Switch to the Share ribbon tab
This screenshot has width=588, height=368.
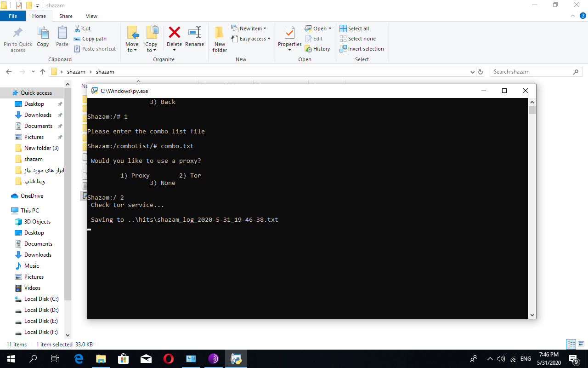66,16
